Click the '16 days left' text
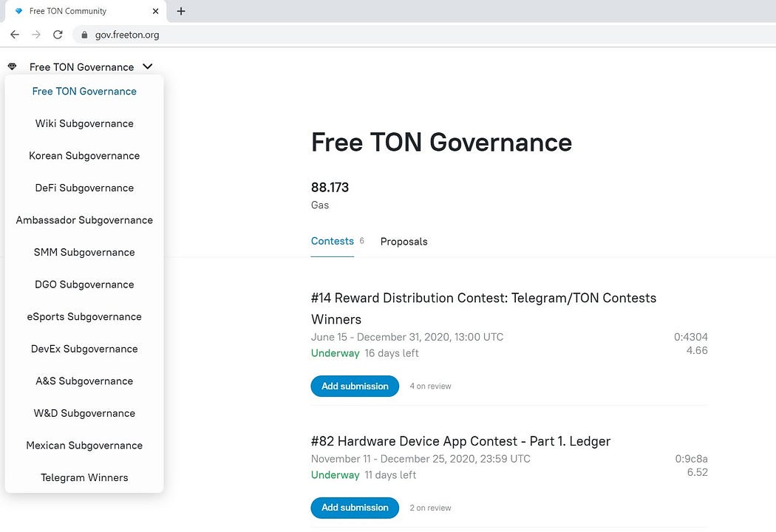The width and height of the screenshot is (776, 532). [x=392, y=353]
